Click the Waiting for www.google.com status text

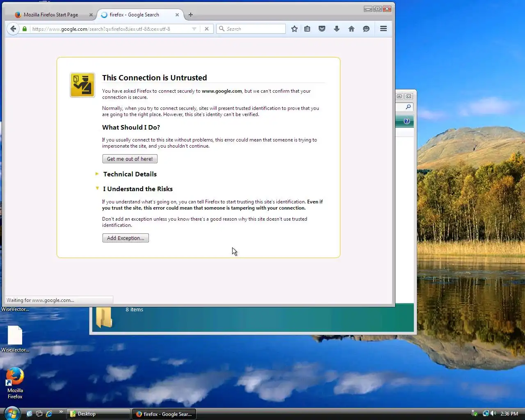pos(40,300)
